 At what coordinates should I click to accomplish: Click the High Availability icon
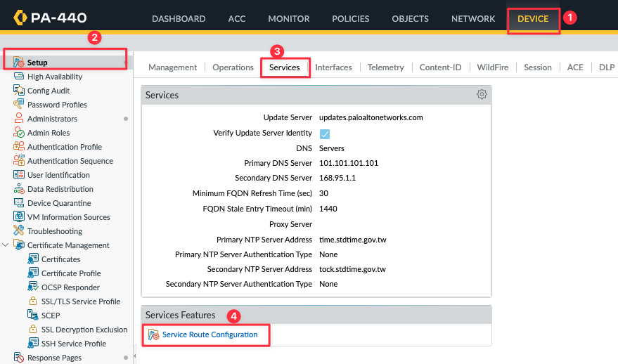pos(18,76)
